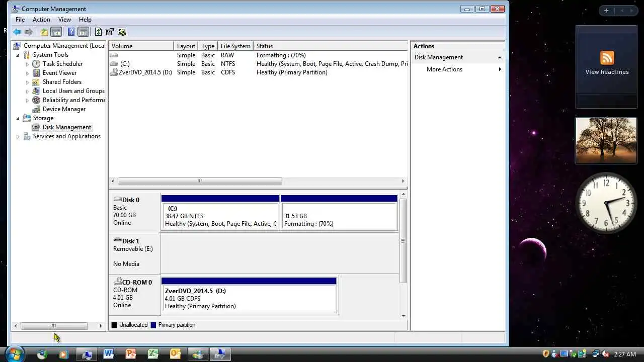The image size is (644, 362).
Task: Open Outlook from the taskbar
Action: coord(175,354)
